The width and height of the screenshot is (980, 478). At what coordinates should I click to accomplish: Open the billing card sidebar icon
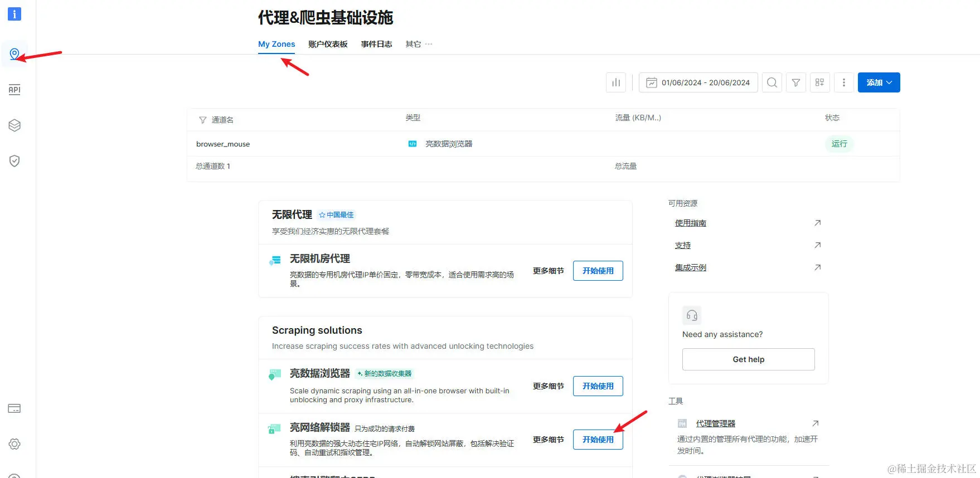coord(14,408)
